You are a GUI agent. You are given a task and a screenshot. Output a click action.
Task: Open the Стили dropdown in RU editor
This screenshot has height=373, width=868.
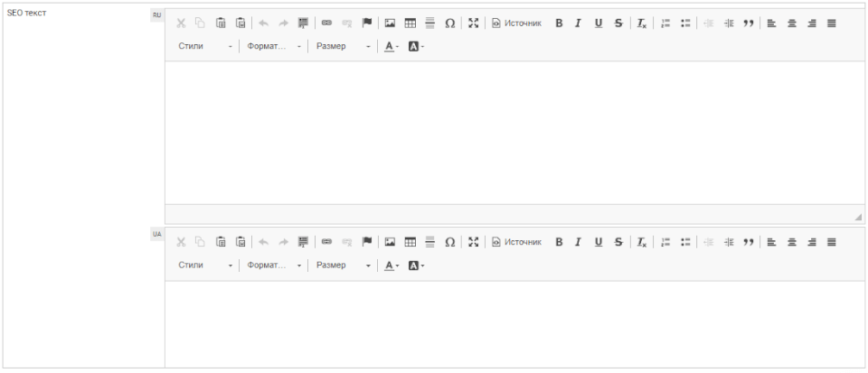204,46
